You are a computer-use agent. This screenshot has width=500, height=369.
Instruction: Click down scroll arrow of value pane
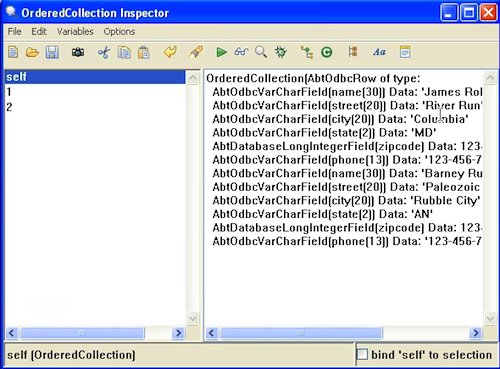tap(490, 318)
